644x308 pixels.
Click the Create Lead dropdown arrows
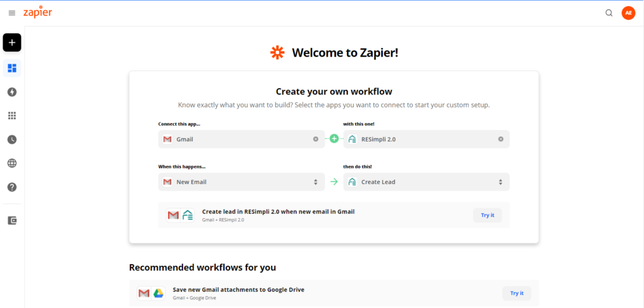(501, 182)
